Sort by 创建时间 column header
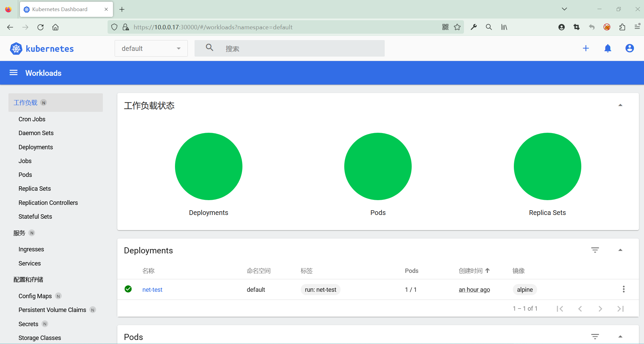Image resolution: width=644 pixels, height=344 pixels. (474, 271)
